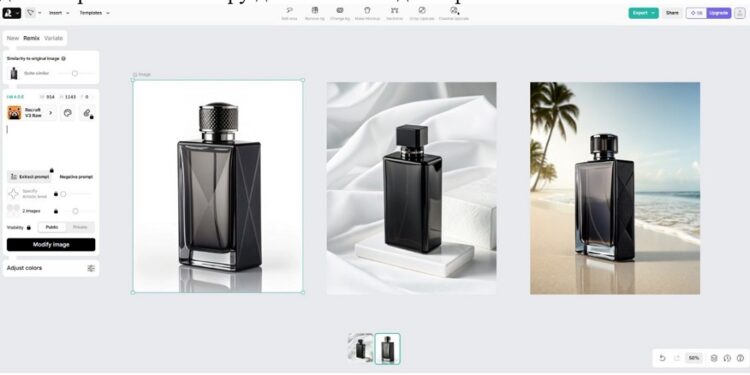Click the history clock icon bottom right
This screenshot has height=375, width=750.
pos(727,358)
